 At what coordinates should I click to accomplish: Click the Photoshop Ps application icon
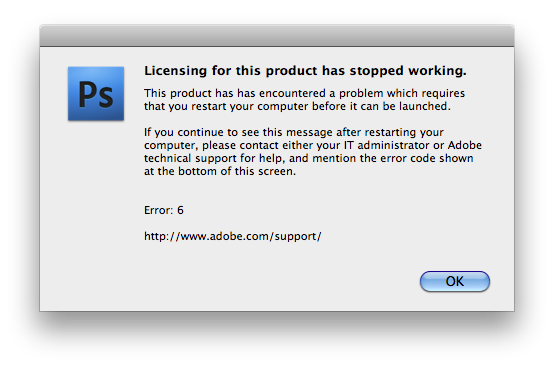coord(96,94)
